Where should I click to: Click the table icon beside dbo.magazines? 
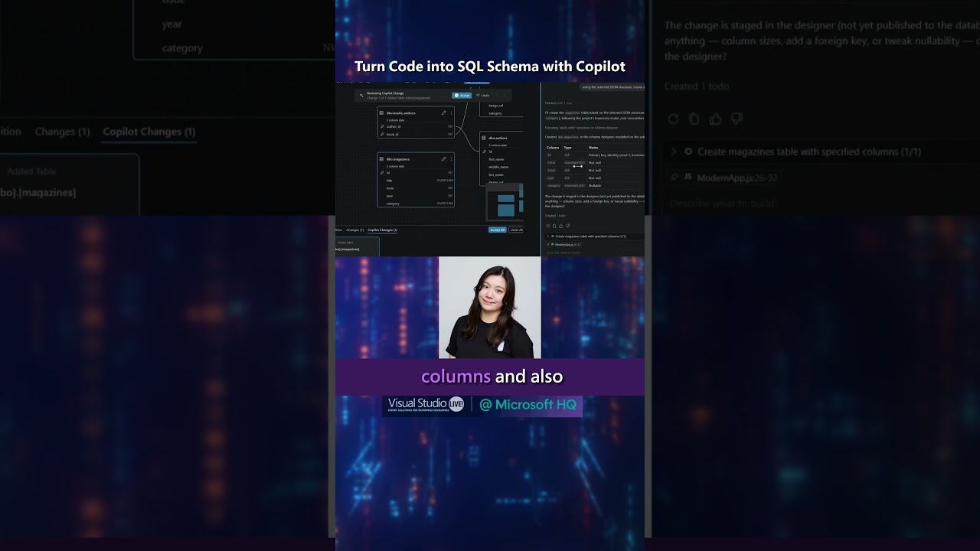tap(382, 159)
